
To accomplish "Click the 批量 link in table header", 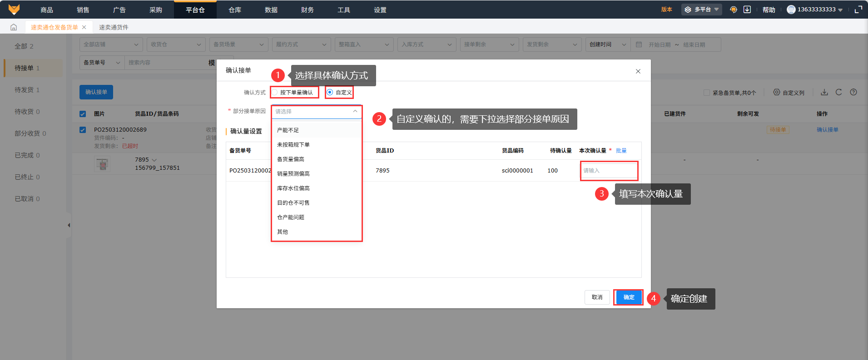I will [x=621, y=151].
